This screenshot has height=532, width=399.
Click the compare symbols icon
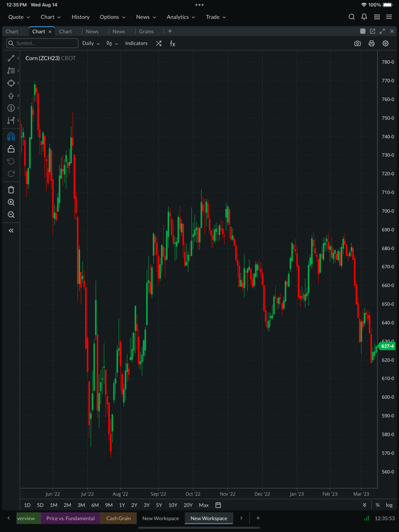158,43
